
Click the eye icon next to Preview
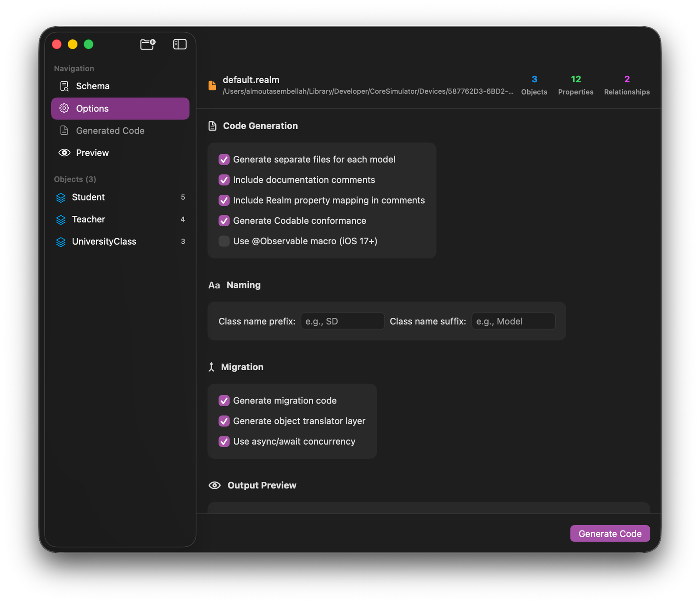tap(64, 153)
